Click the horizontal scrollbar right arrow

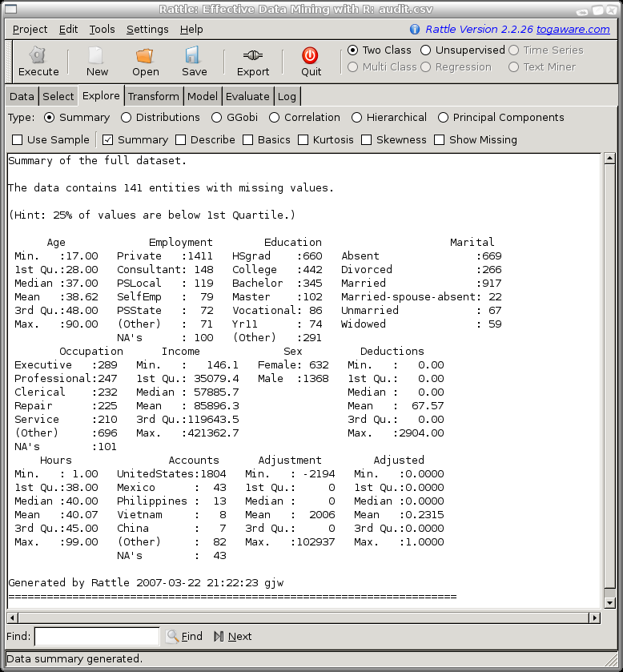point(594,618)
